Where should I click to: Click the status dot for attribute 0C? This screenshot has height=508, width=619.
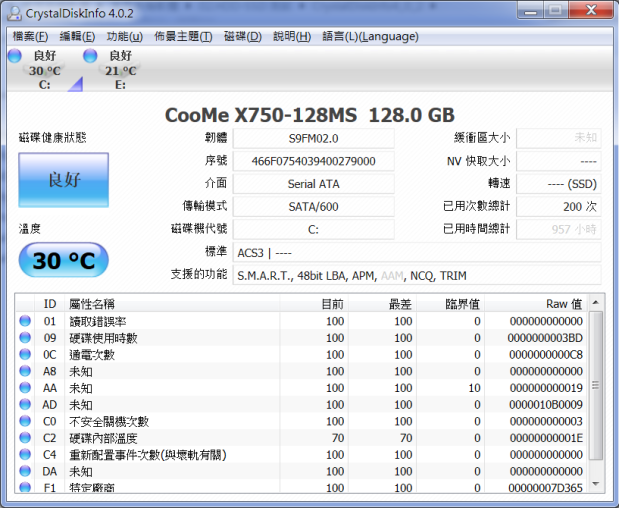point(25,354)
